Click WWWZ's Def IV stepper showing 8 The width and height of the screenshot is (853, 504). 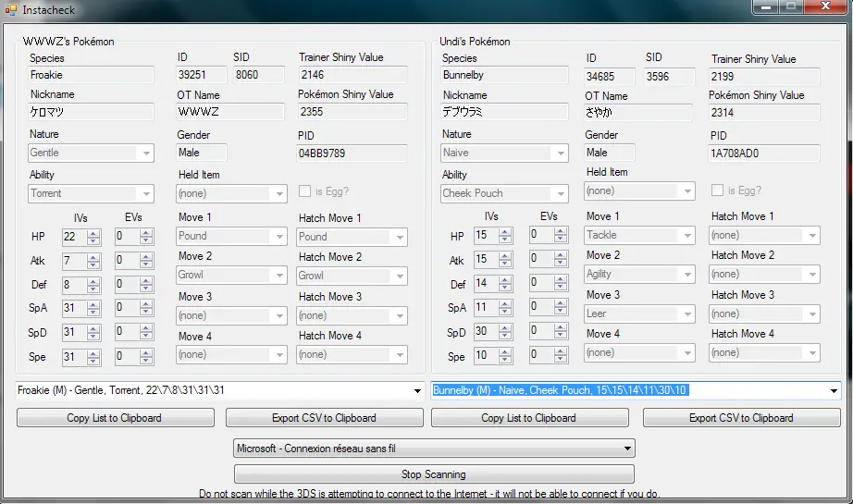(81, 284)
